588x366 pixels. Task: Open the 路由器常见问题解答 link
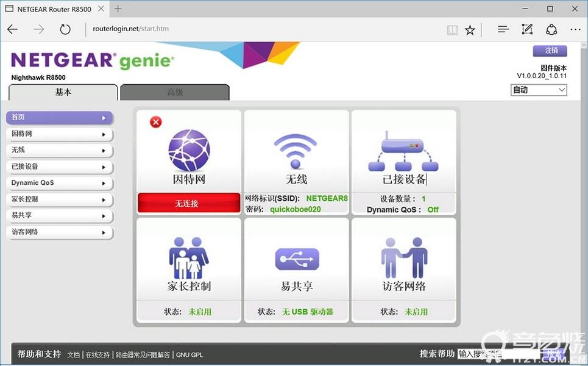[x=143, y=355]
